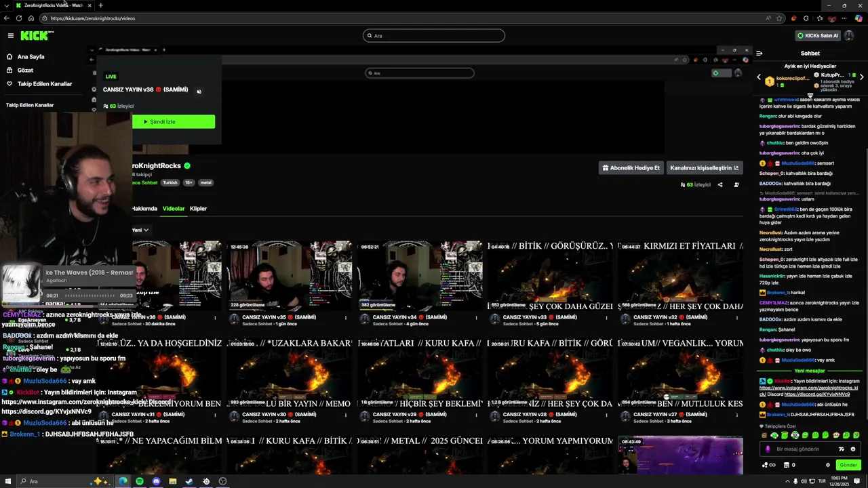Open the profile avatar menu
The height and width of the screenshot is (488, 868).
(x=849, y=35)
